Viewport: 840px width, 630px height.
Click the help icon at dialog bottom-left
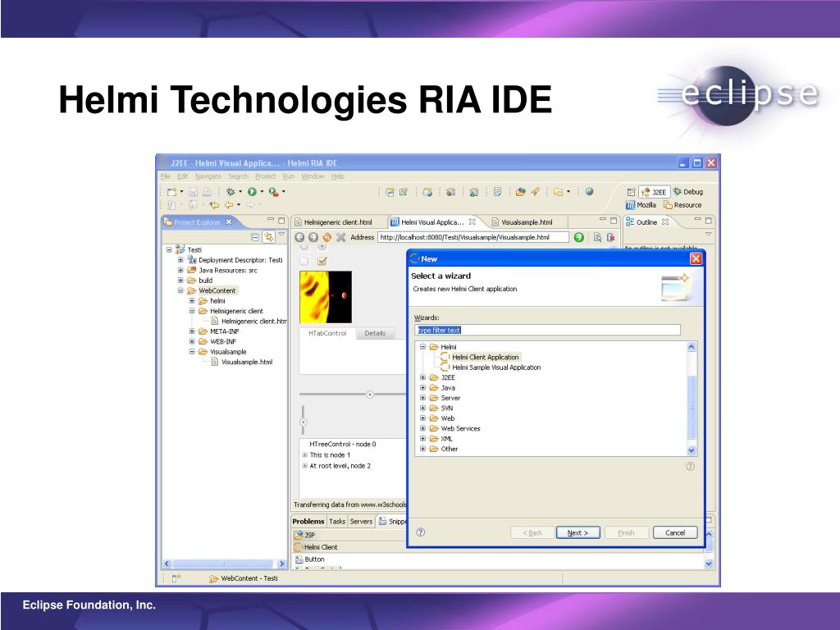tap(421, 532)
